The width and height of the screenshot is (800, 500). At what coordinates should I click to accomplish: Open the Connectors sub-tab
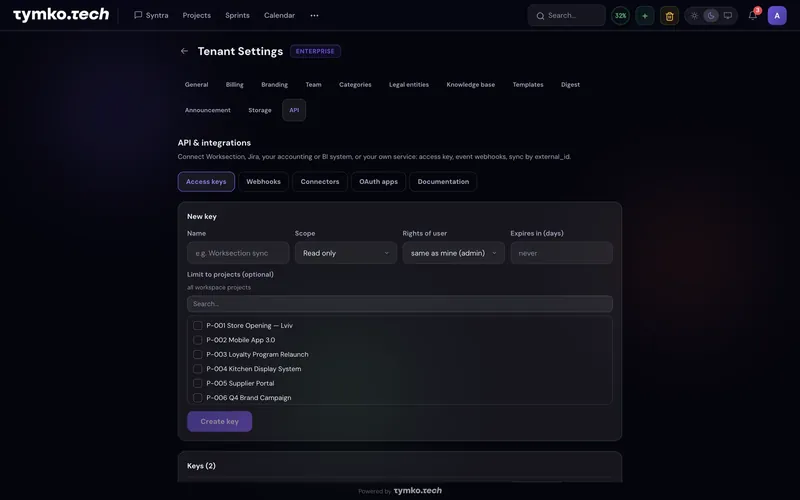point(320,182)
